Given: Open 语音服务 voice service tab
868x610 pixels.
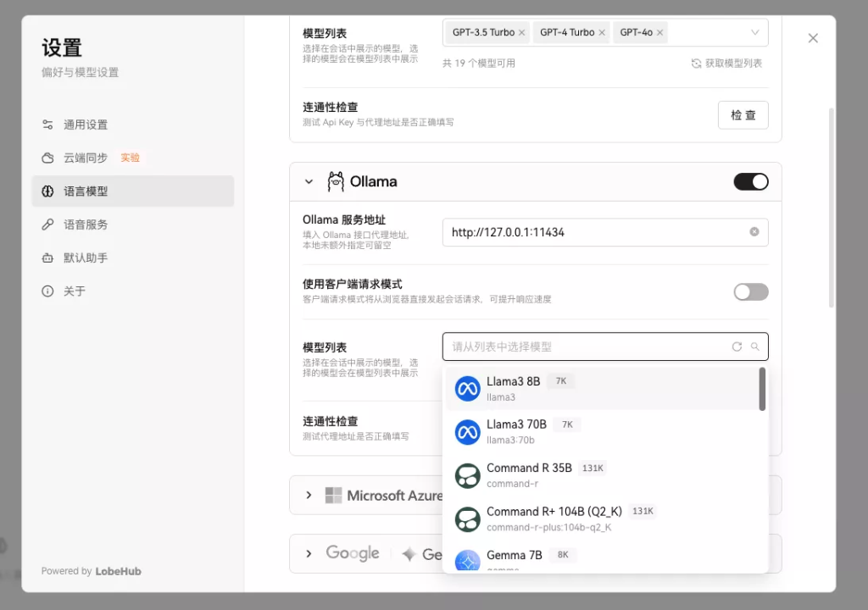Looking at the screenshot, I should tap(86, 225).
